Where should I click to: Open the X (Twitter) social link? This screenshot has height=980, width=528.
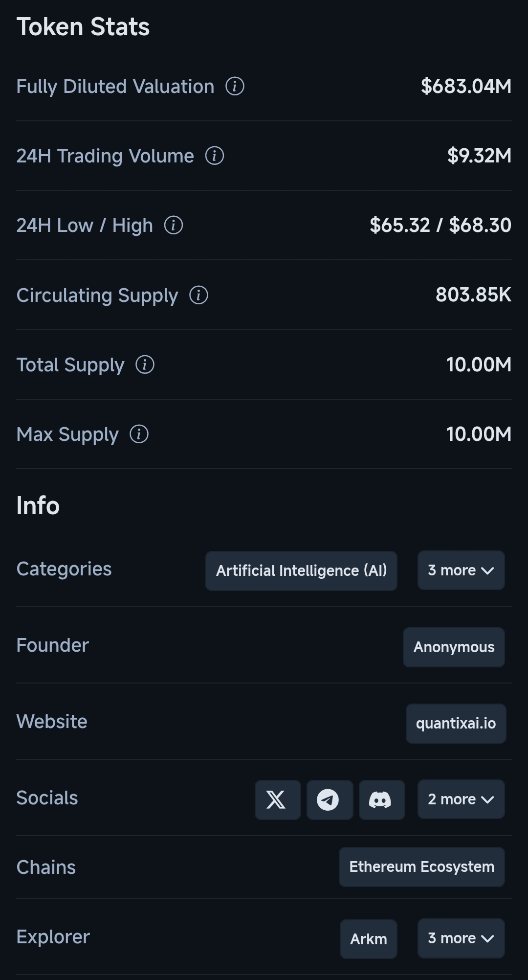click(277, 799)
